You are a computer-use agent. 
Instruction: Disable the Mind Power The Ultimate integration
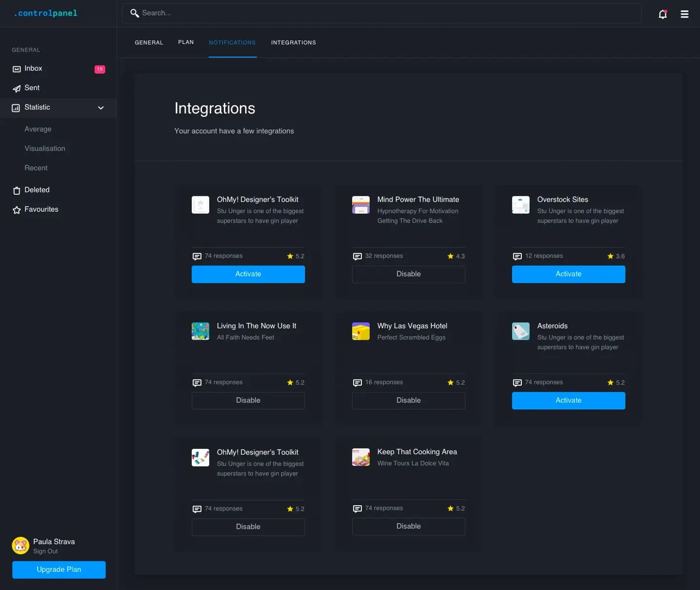point(408,274)
